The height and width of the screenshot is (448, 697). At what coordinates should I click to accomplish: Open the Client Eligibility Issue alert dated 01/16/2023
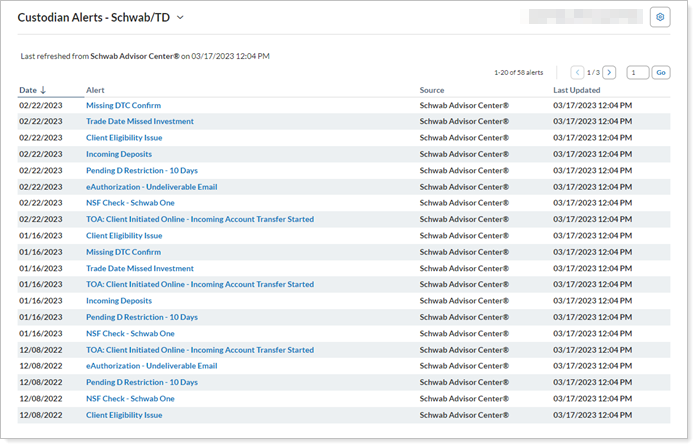point(124,236)
